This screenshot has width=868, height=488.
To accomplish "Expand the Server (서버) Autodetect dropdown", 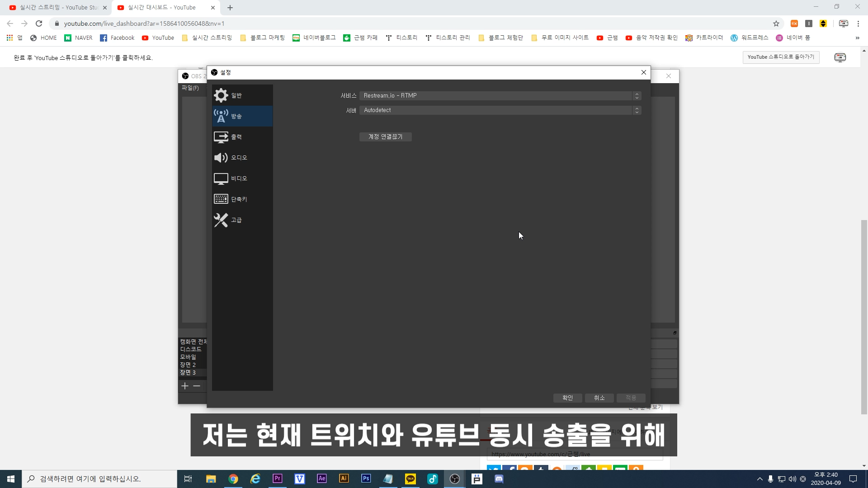I will click(500, 110).
